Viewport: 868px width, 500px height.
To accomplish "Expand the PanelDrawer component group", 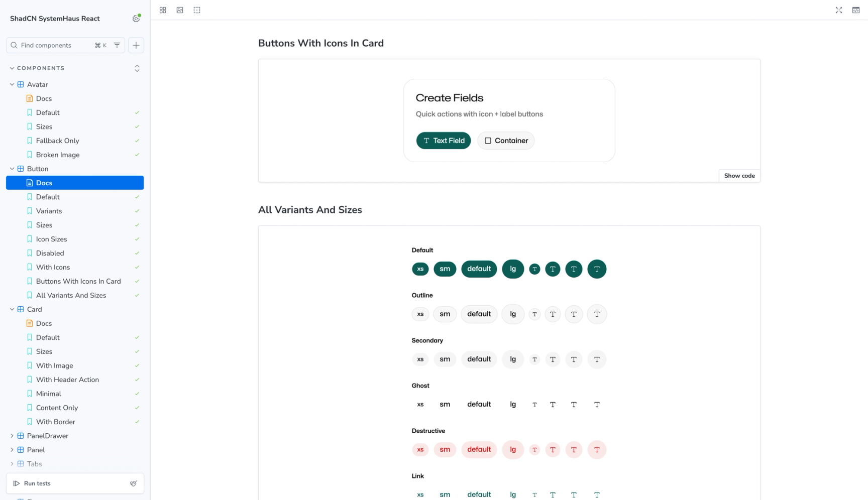I will pos(12,436).
